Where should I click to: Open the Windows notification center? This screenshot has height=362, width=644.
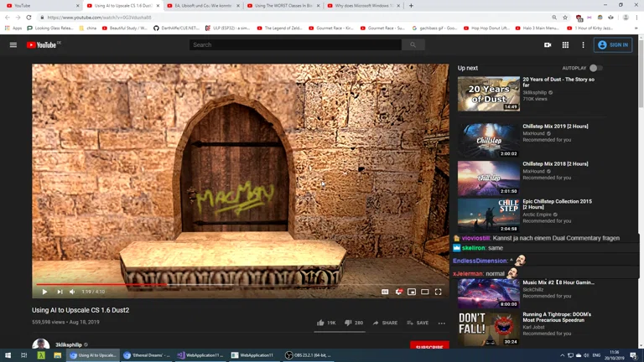point(634,355)
